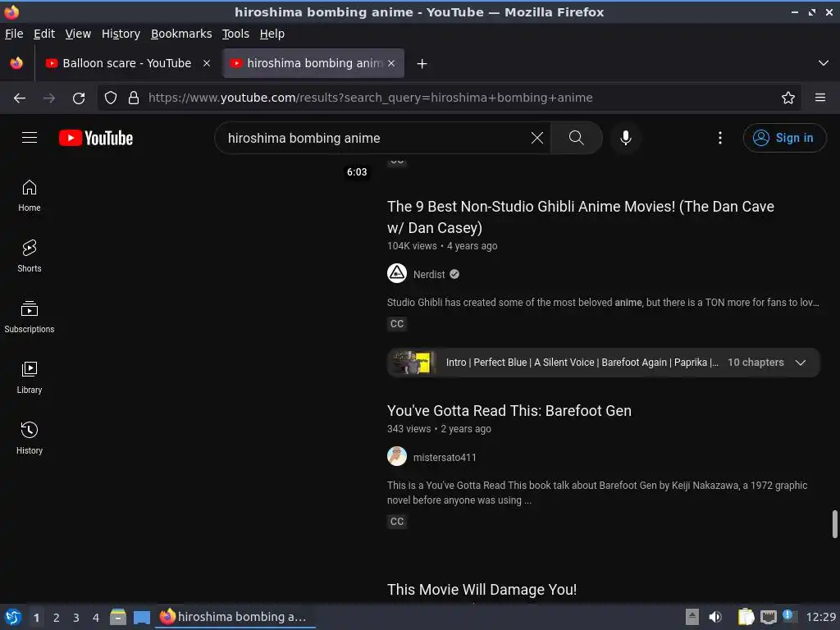Open You've Gotta Read This: Barefoot Gen

[509, 411]
